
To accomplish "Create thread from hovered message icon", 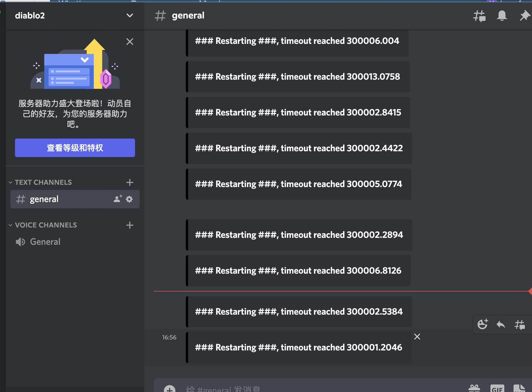I will pos(520,324).
